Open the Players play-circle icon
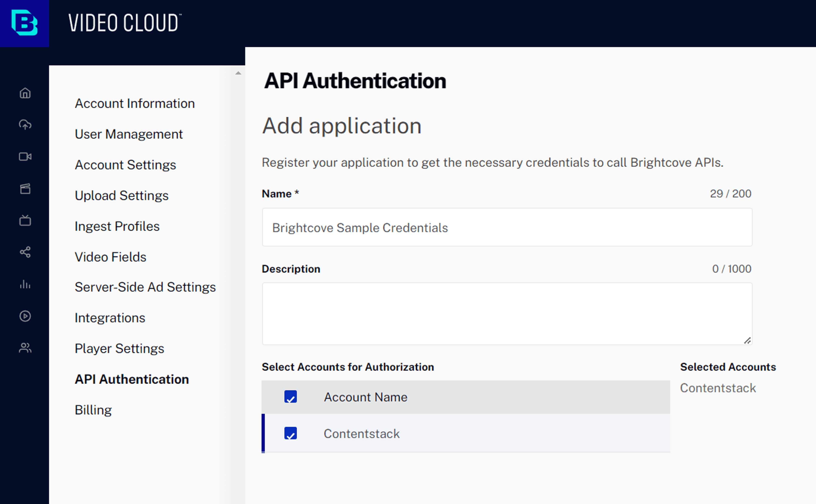Screen dimensions: 816x504 pyautogui.click(x=25, y=316)
